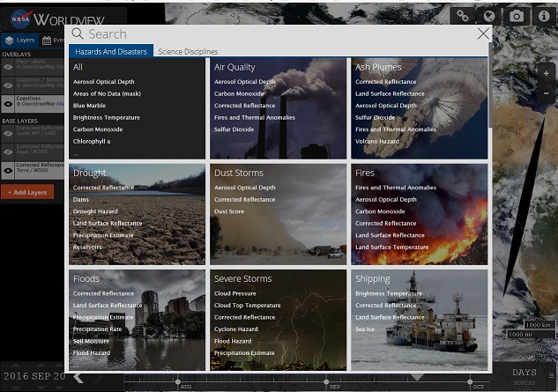Open the Floods category heading

point(86,278)
